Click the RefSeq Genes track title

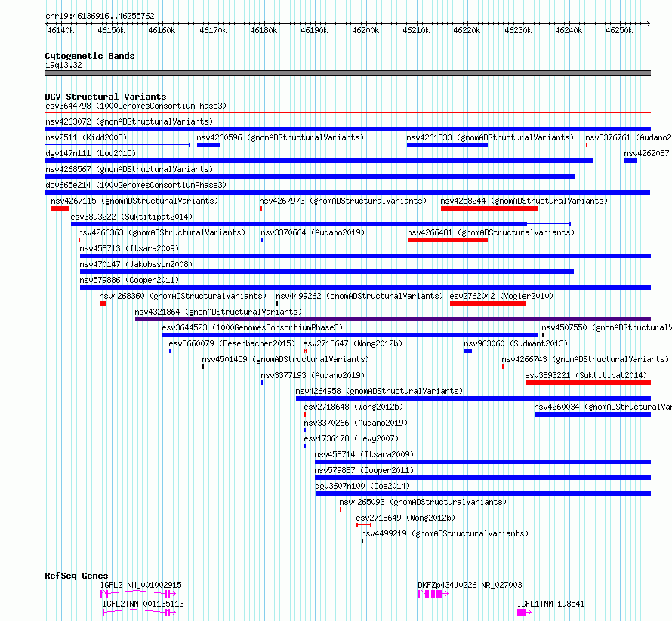[x=76, y=576]
